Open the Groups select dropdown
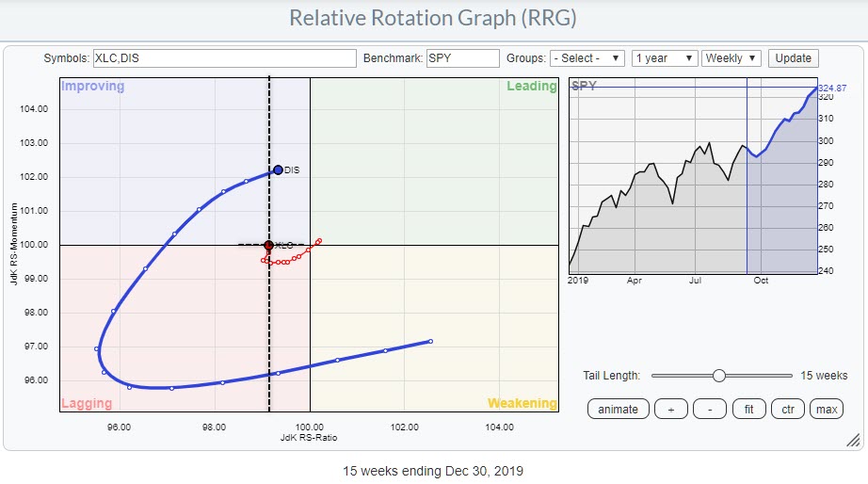 pyautogui.click(x=588, y=58)
